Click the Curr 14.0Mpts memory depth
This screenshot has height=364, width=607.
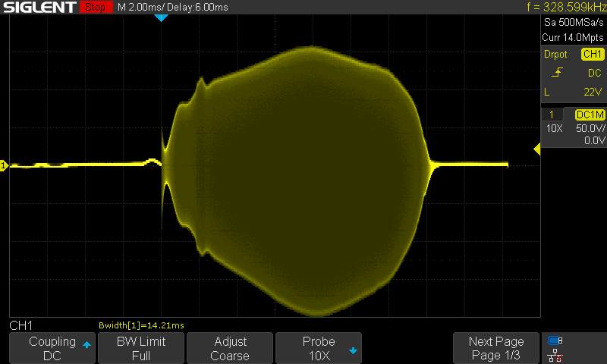573,37
